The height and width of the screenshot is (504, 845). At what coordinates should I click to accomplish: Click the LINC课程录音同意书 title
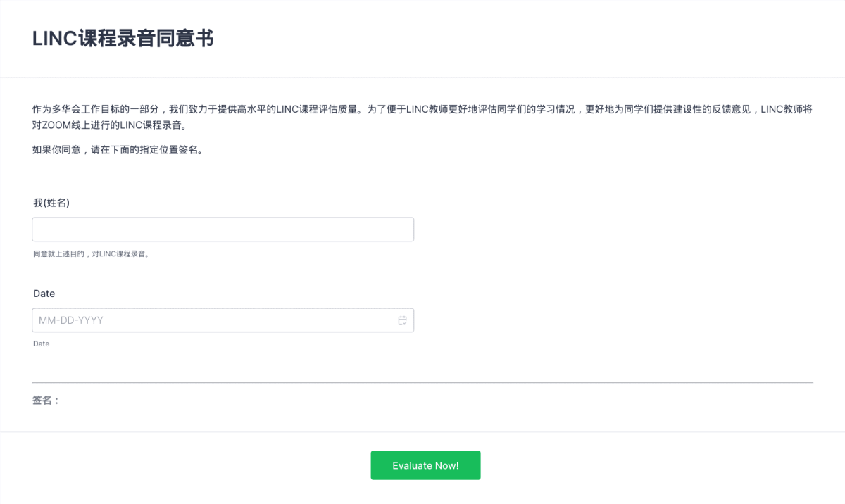124,39
